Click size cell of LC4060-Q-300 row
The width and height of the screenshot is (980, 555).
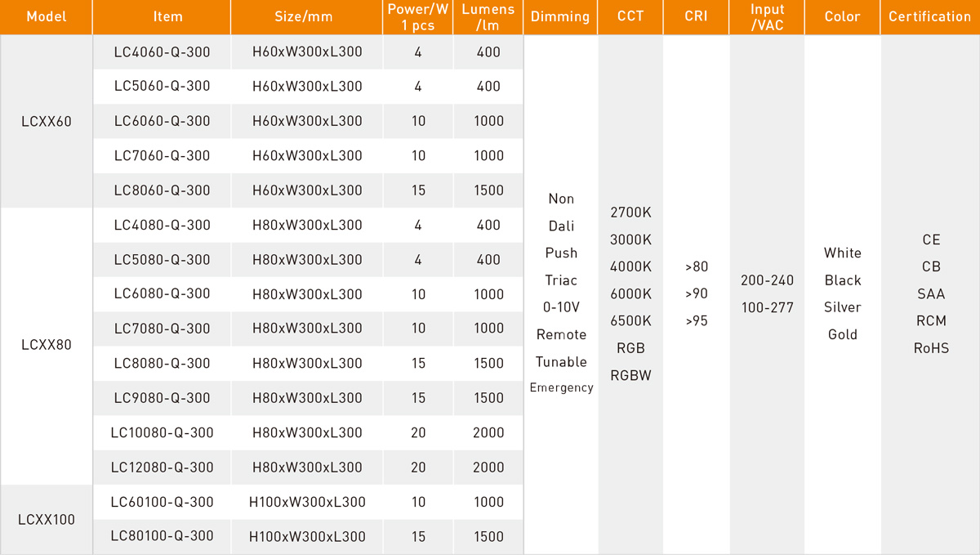pyautogui.click(x=307, y=52)
